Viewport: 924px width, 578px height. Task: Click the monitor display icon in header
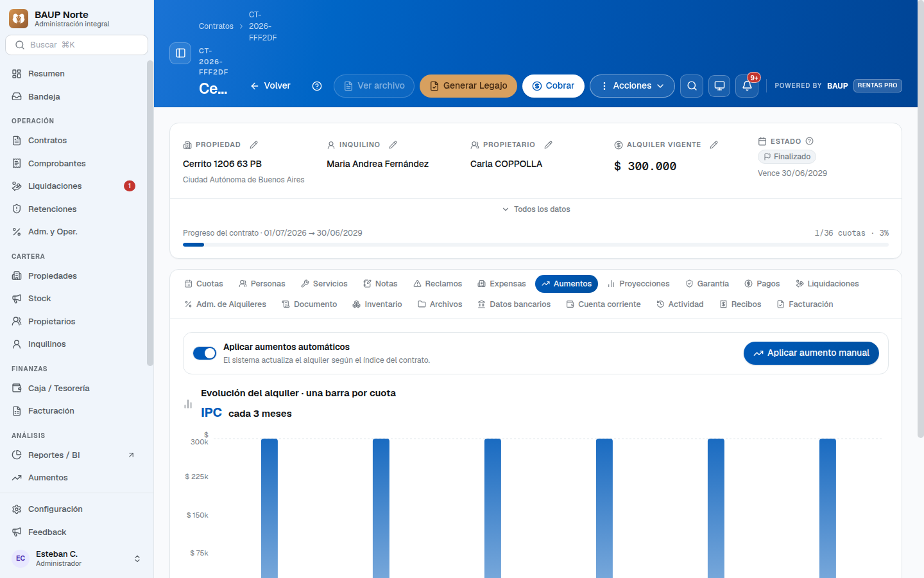point(719,86)
